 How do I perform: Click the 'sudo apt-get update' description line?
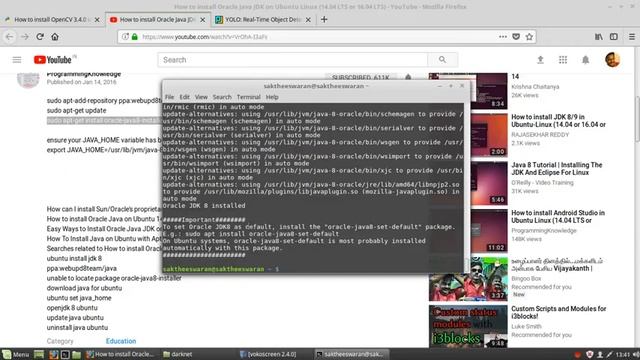click(76, 111)
